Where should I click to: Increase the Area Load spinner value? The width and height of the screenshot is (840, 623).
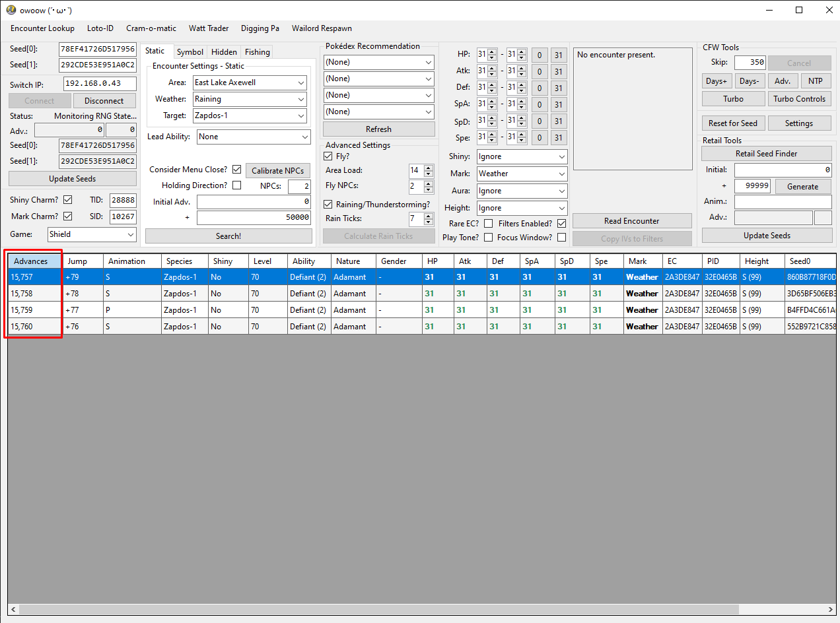(x=428, y=168)
